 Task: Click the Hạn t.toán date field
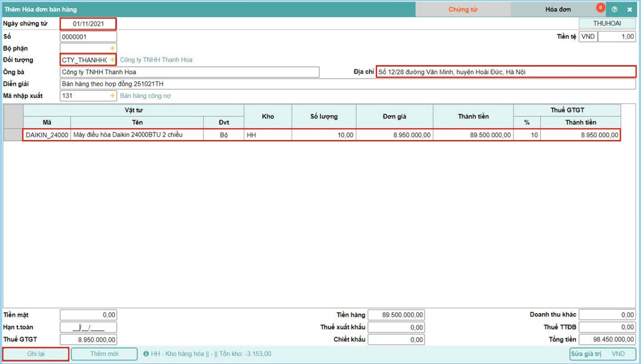coord(88,327)
